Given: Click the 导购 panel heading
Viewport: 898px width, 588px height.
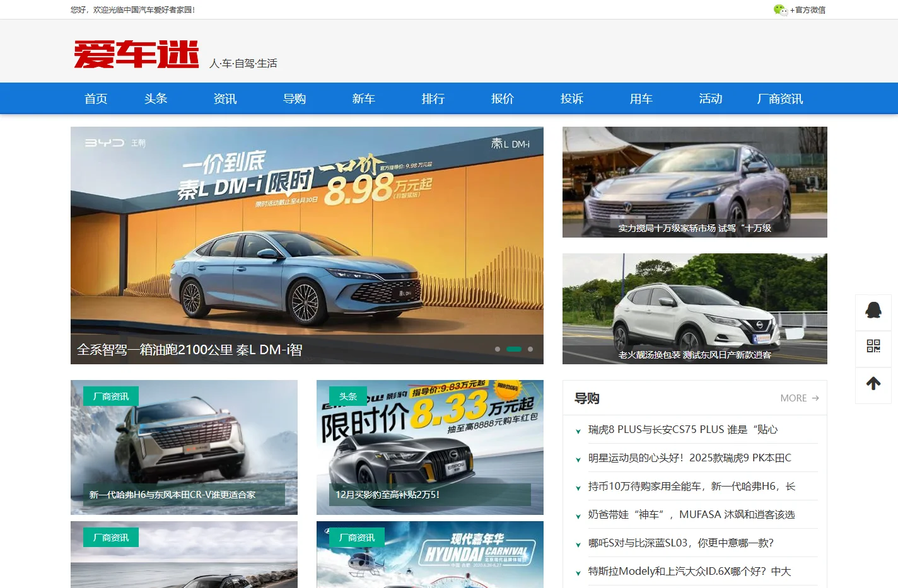Looking at the screenshot, I should point(587,398).
